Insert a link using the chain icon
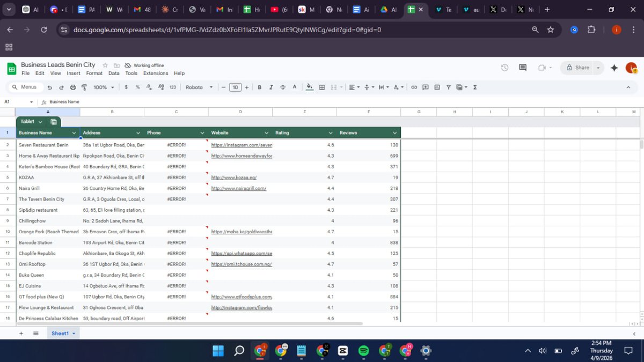 414,87
